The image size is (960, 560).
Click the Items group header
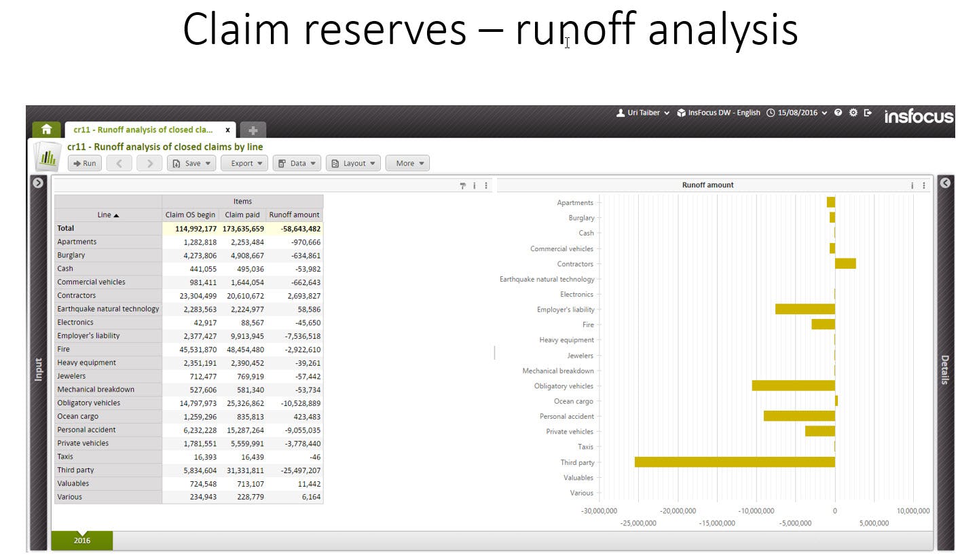[x=242, y=201]
